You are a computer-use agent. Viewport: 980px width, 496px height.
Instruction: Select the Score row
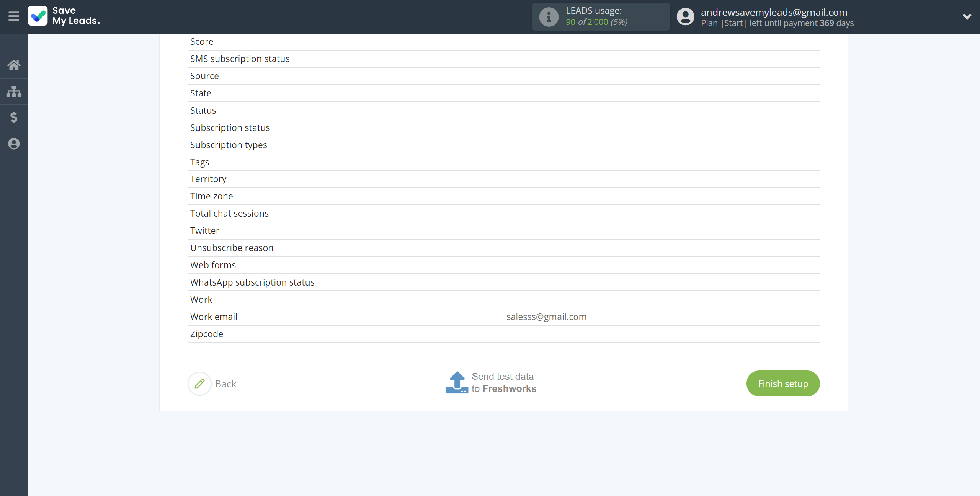click(x=503, y=42)
